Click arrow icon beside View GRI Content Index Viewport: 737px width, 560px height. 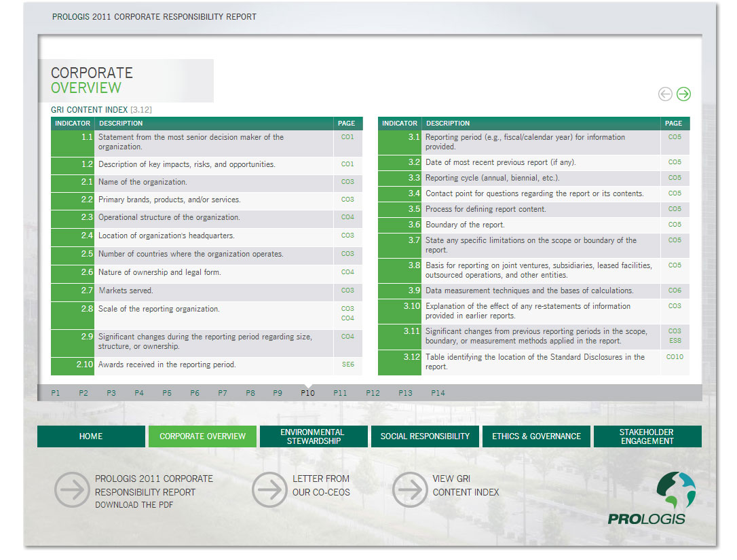(409, 489)
